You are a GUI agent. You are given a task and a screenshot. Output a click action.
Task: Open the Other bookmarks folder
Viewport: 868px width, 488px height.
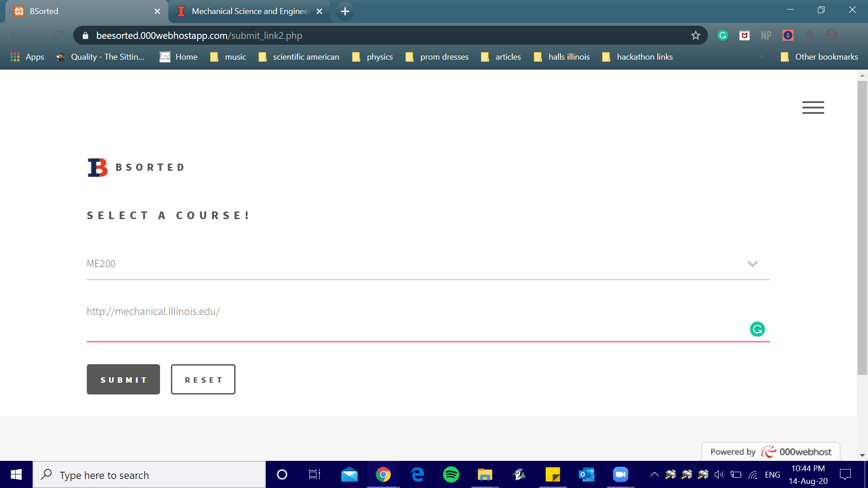(x=819, y=57)
